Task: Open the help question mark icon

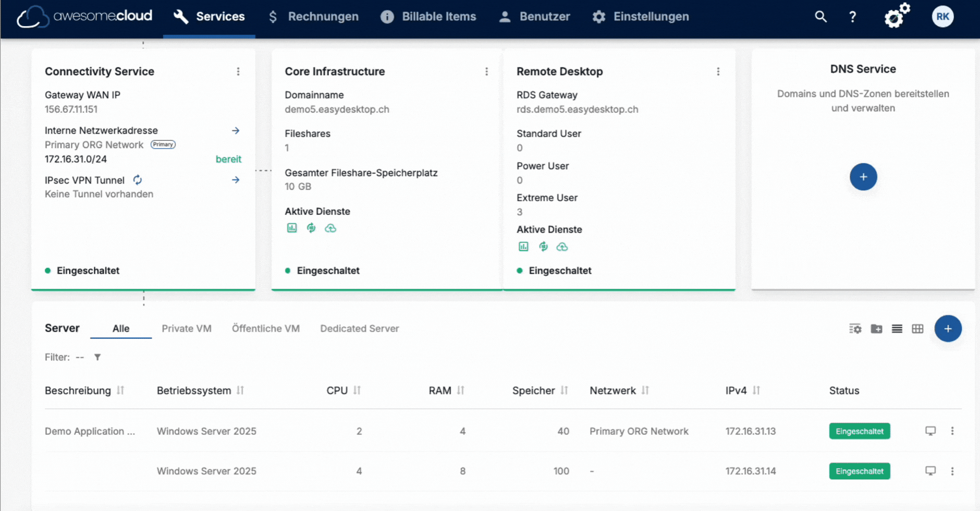Action: pos(852,17)
